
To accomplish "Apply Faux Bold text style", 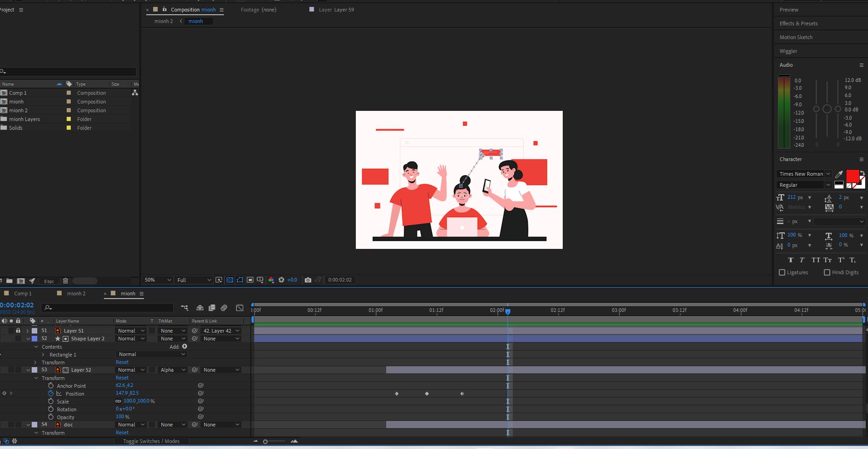I will click(791, 260).
